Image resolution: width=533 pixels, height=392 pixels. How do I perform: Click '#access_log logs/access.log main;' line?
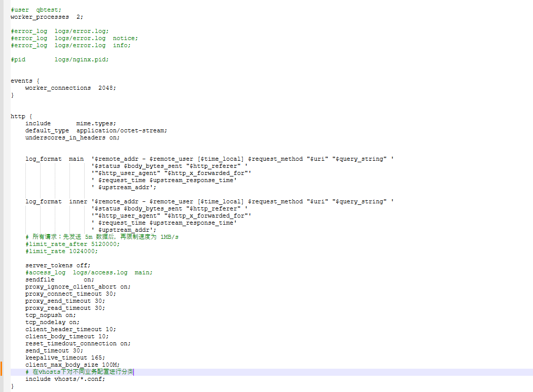[x=89, y=273]
